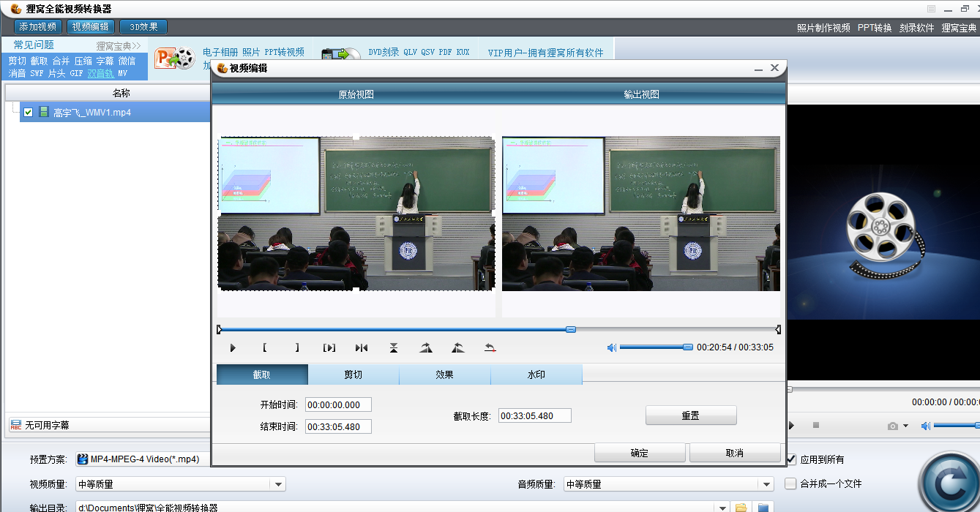Click the vertical flip icon

(x=394, y=348)
